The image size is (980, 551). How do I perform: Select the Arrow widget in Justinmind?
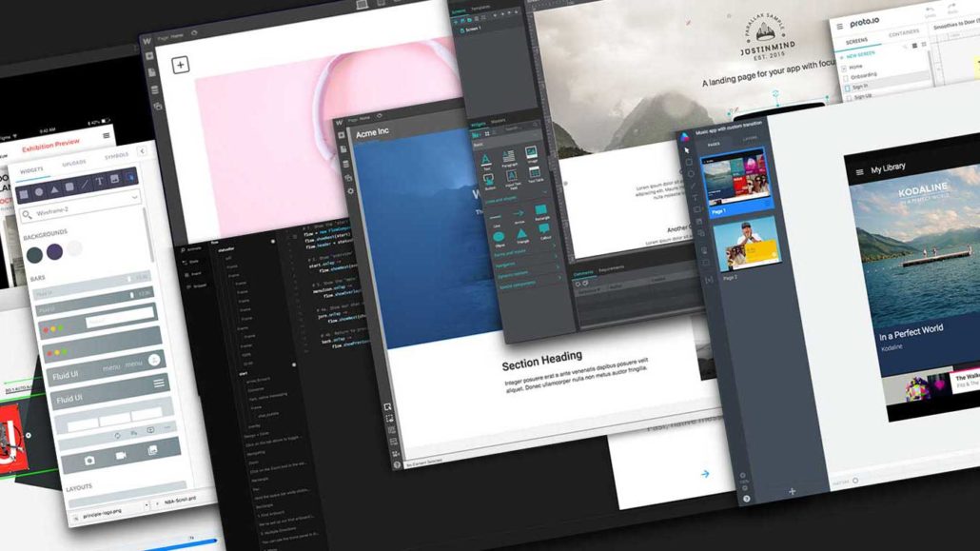519,215
